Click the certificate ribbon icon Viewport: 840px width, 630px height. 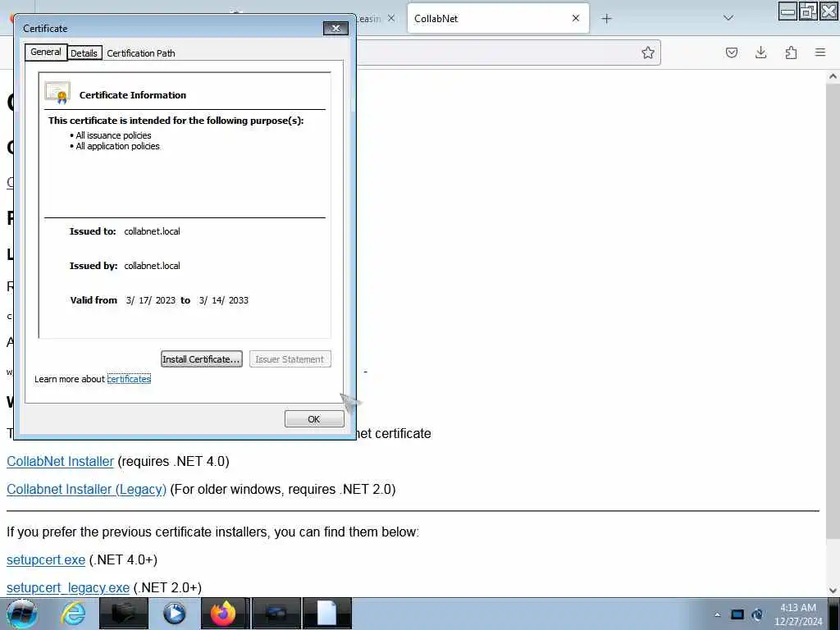point(58,94)
